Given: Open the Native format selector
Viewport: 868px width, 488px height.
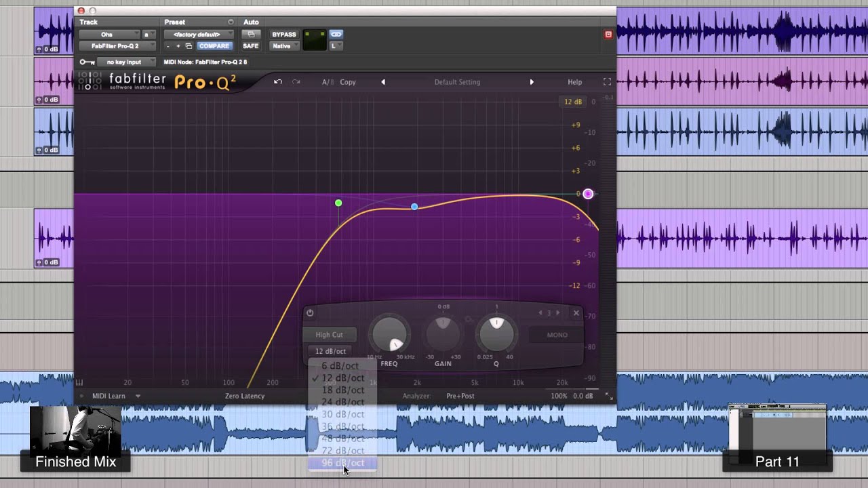Looking at the screenshot, I should 284,46.
